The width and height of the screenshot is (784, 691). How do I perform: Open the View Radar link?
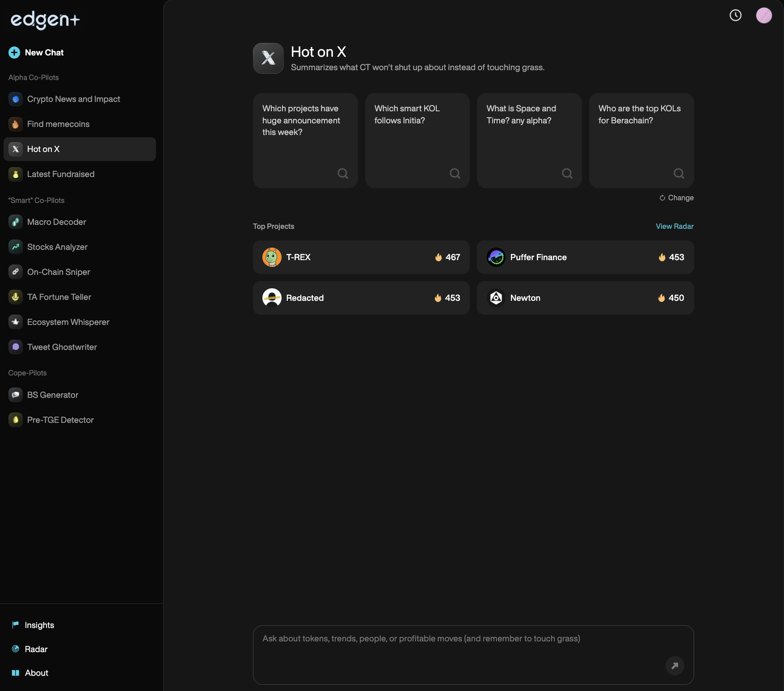click(674, 227)
